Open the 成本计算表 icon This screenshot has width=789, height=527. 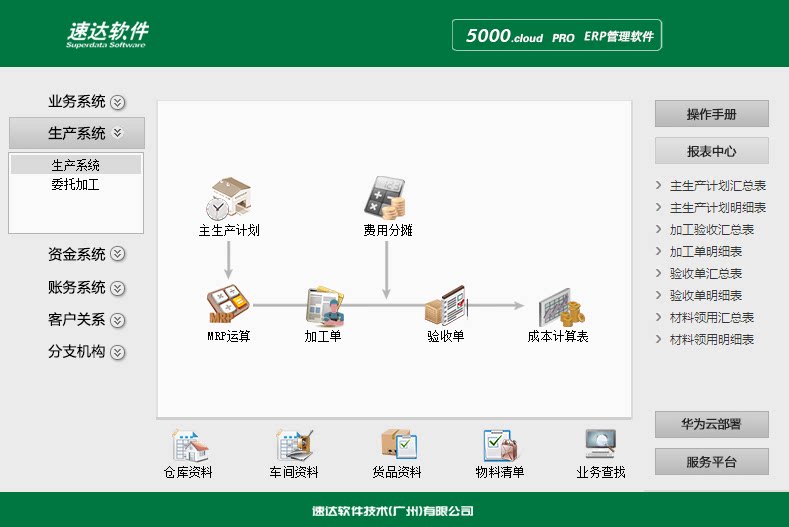coord(561,307)
